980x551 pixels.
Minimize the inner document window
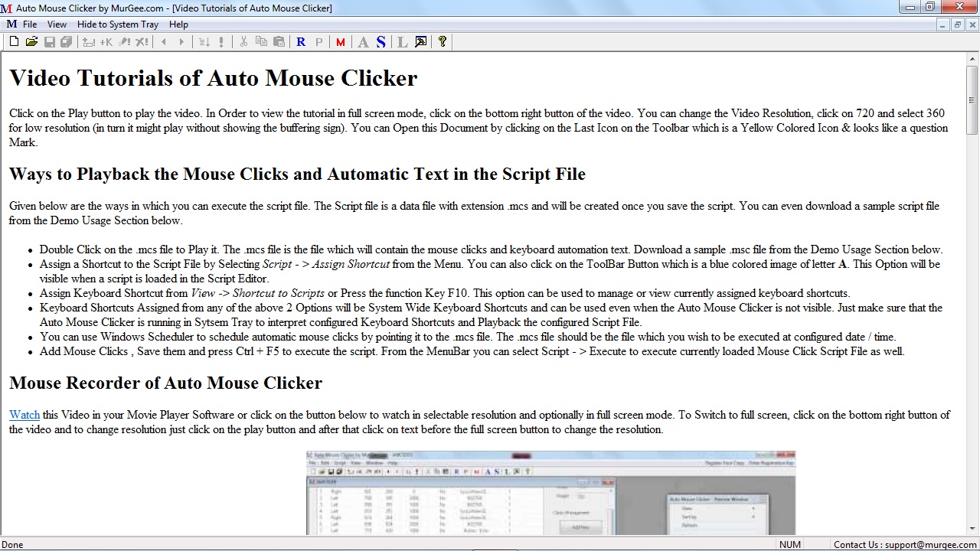(x=944, y=24)
